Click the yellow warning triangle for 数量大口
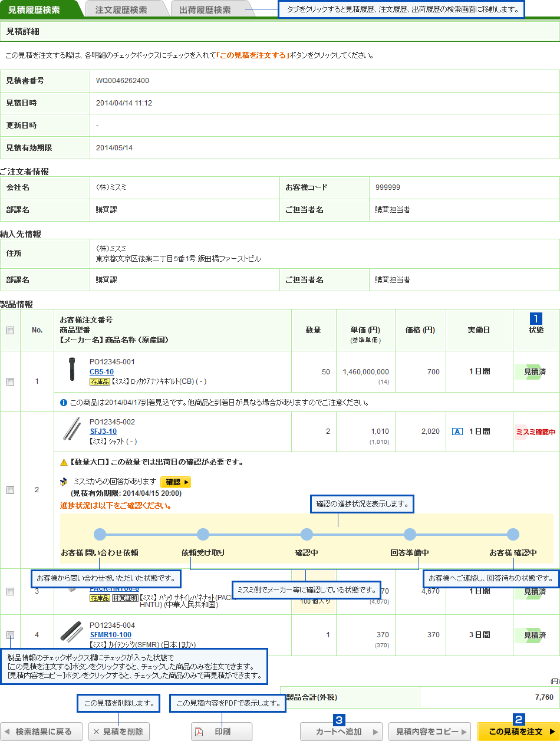 click(64, 462)
